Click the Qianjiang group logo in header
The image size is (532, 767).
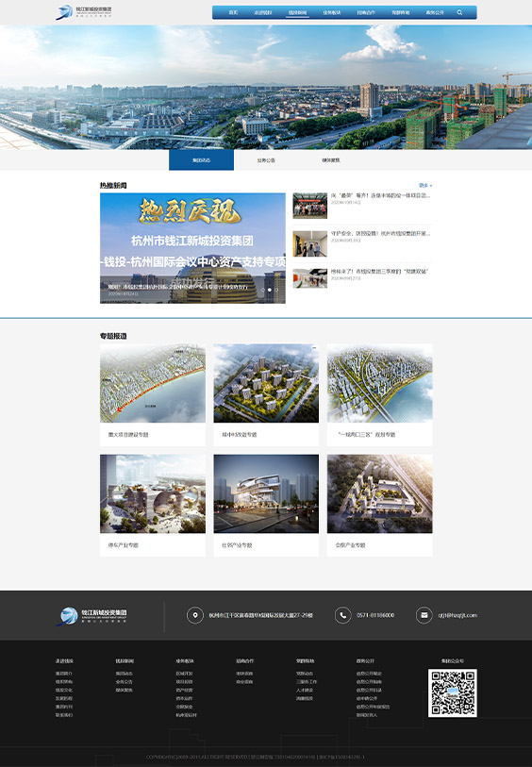click(x=84, y=12)
